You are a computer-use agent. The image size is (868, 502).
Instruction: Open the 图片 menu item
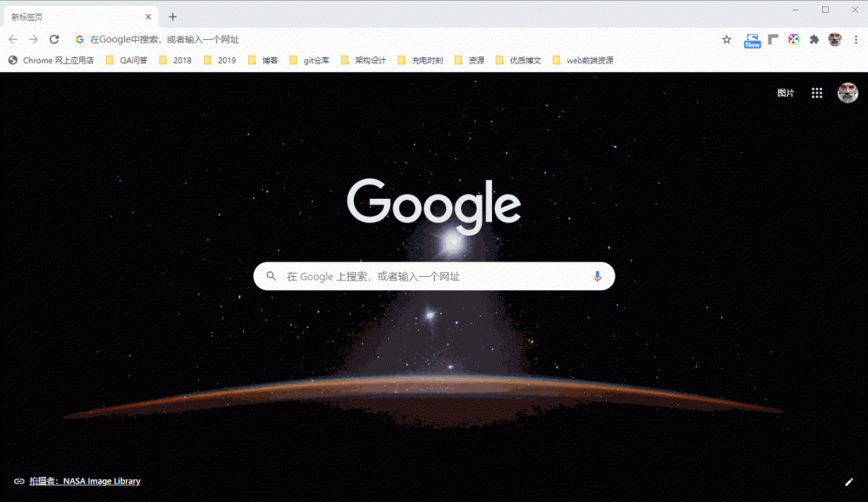pos(786,92)
